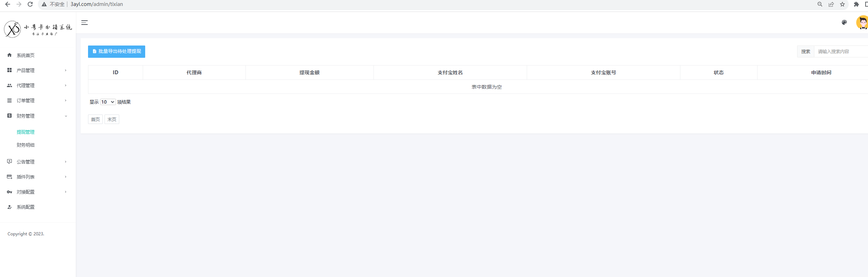Toggle the sidebar with the hamburger icon
This screenshot has width=868, height=277.
[85, 22]
